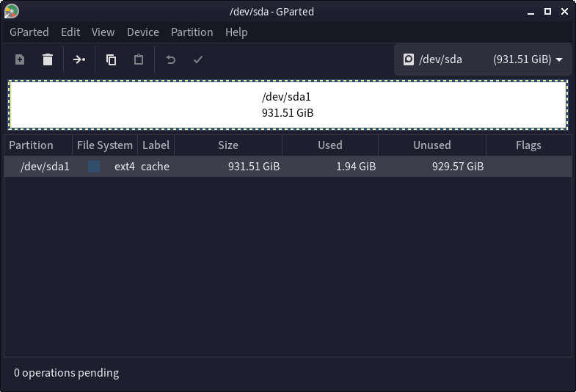The height and width of the screenshot is (392, 576).
Task: Open the Help menu
Action: tap(236, 32)
